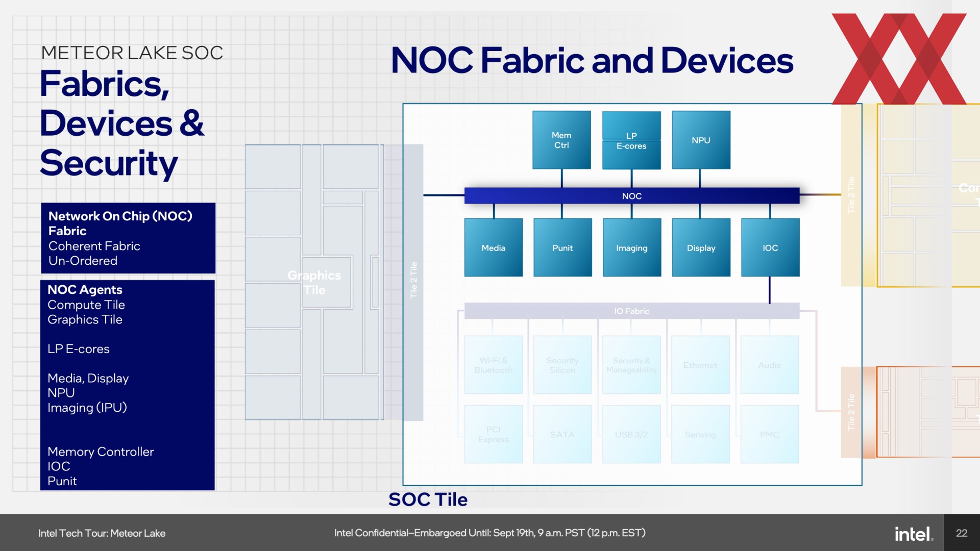The width and height of the screenshot is (980, 551).
Task: Select the Media block
Action: coord(494,247)
